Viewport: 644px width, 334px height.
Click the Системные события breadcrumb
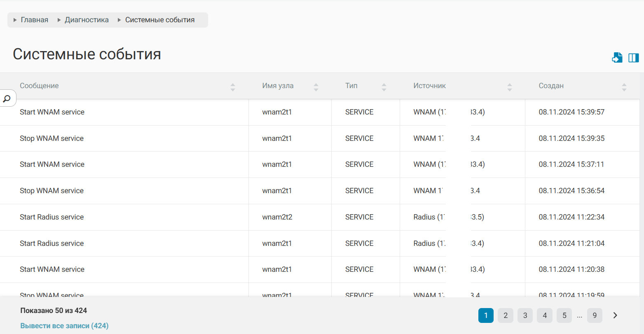(160, 20)
